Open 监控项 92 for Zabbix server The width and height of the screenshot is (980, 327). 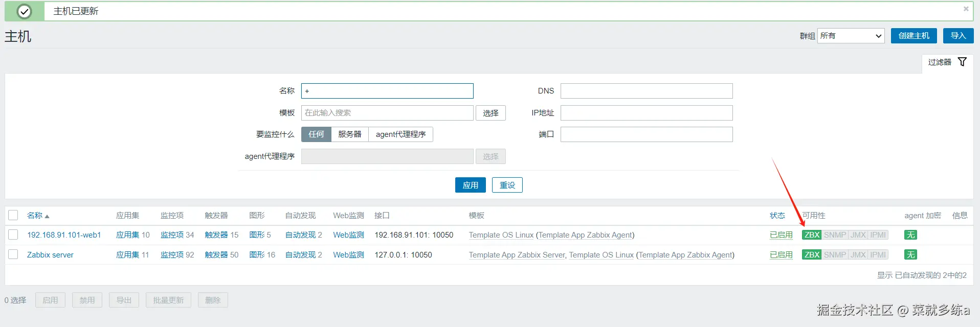click(172, 255)
